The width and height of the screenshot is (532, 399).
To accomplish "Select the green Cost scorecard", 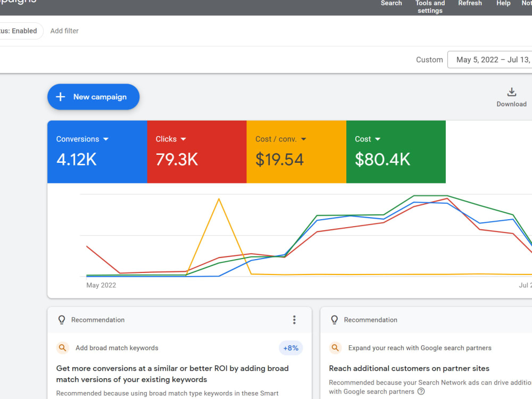I will point(396,152).
